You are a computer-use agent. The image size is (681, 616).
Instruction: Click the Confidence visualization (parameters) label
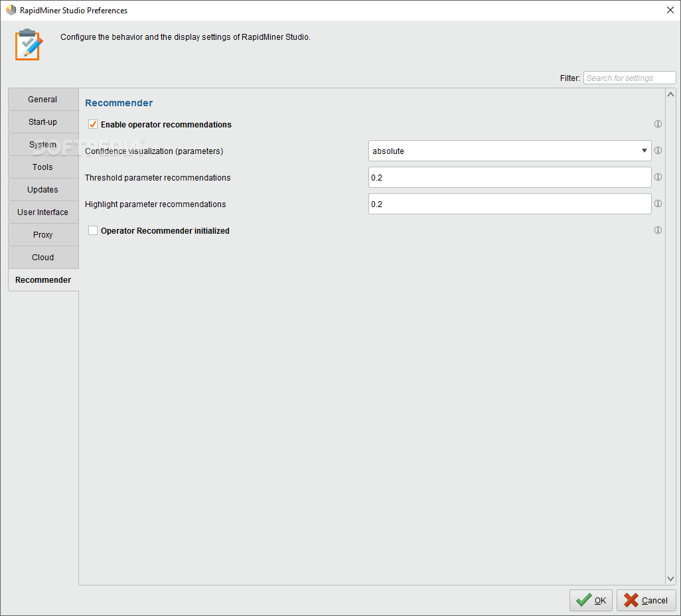click(154, 151)
